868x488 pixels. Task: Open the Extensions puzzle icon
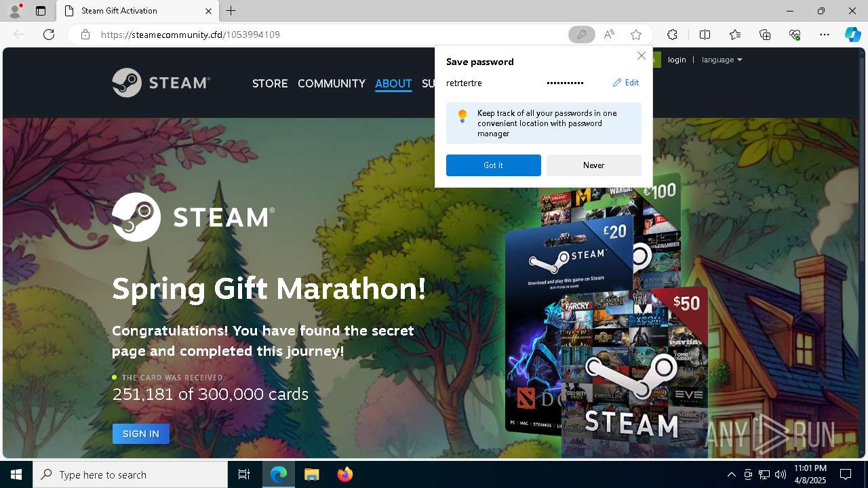pos(672,35)
